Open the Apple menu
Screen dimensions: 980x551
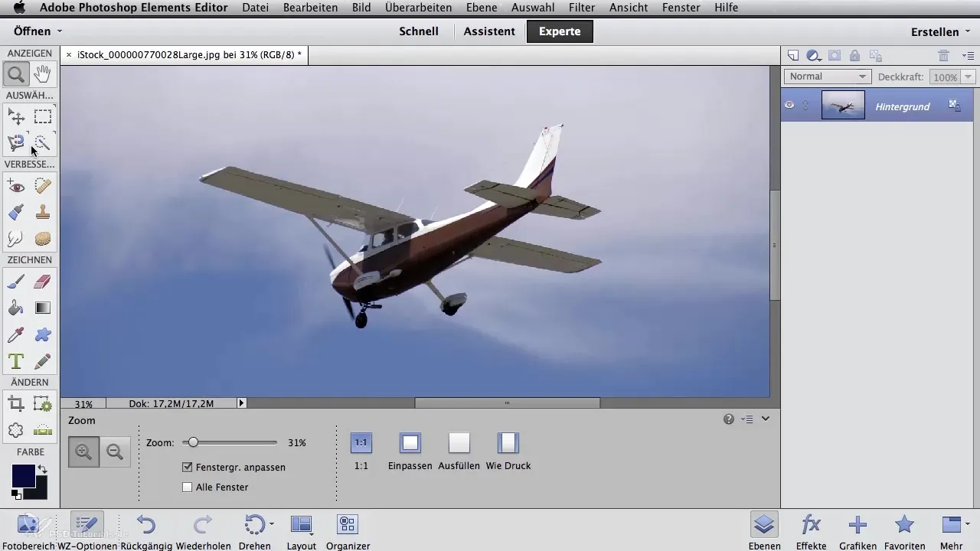click(19, 8)
